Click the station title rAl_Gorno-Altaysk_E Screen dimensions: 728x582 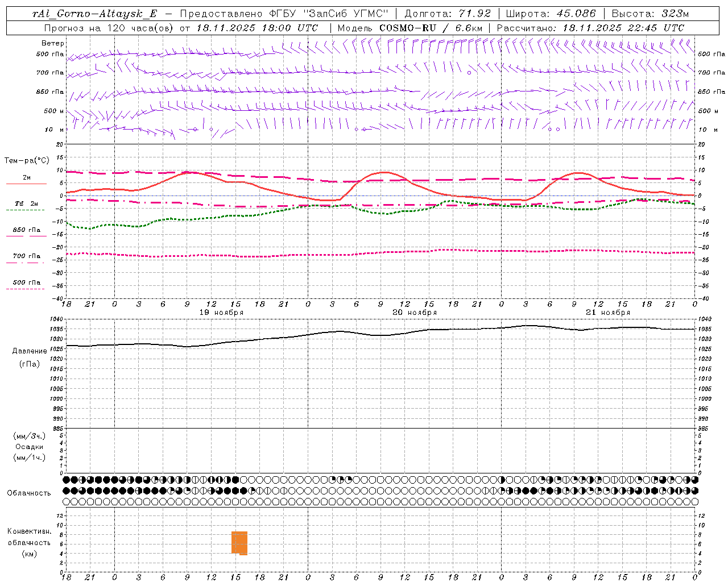point(94,14)
